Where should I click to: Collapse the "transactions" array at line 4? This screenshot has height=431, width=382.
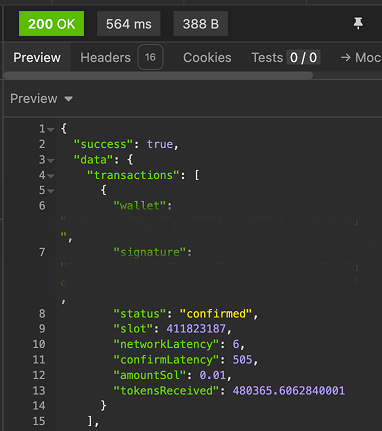[x=51, y=176]
